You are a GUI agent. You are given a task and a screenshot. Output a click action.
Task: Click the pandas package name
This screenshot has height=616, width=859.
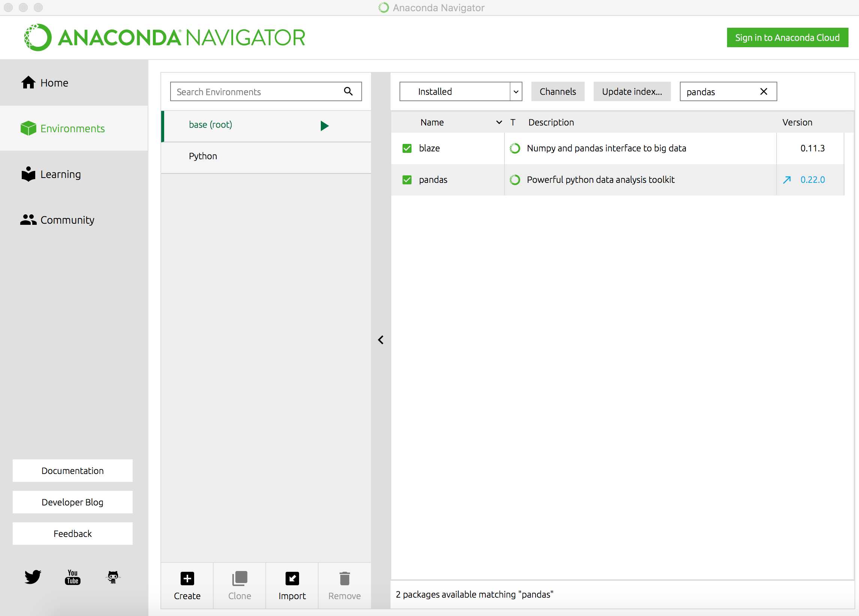[x=433, y=179]
